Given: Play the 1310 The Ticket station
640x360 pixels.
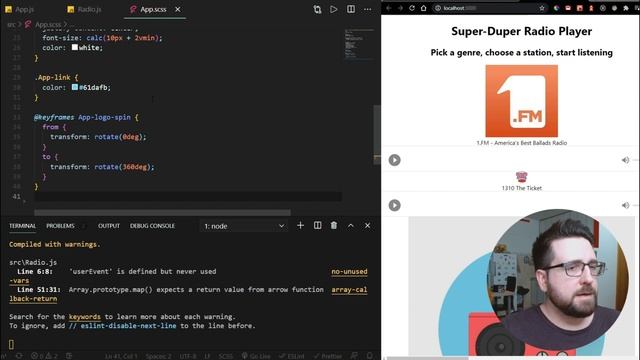Looking at the screenshot, I should [394, 205].
